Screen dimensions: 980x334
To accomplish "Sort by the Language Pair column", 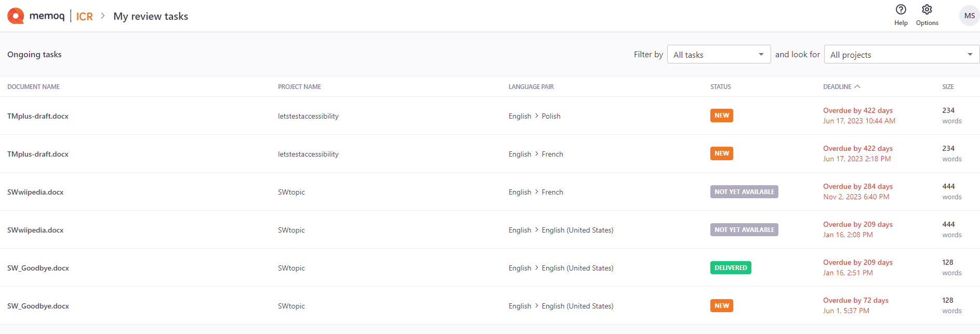I will coord(531,87).
